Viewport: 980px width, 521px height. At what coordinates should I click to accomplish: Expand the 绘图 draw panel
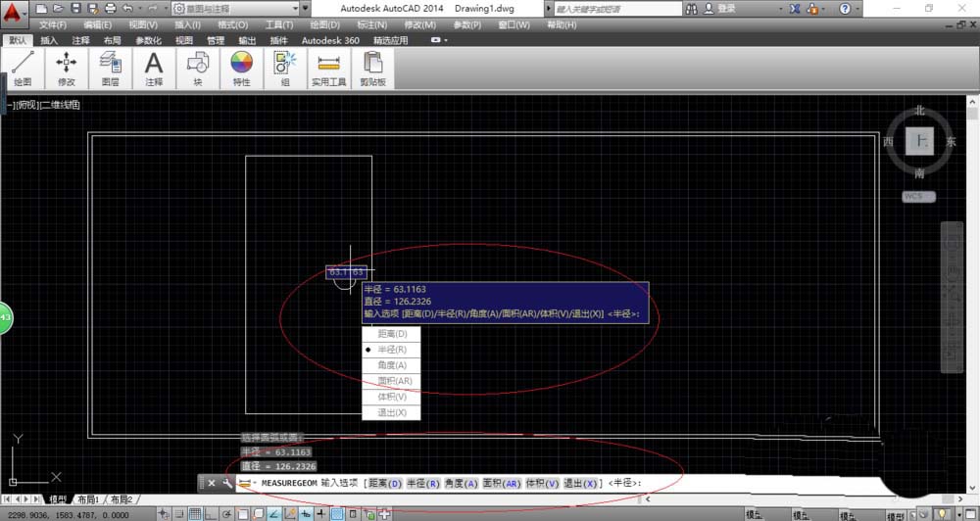click(24, 69)
